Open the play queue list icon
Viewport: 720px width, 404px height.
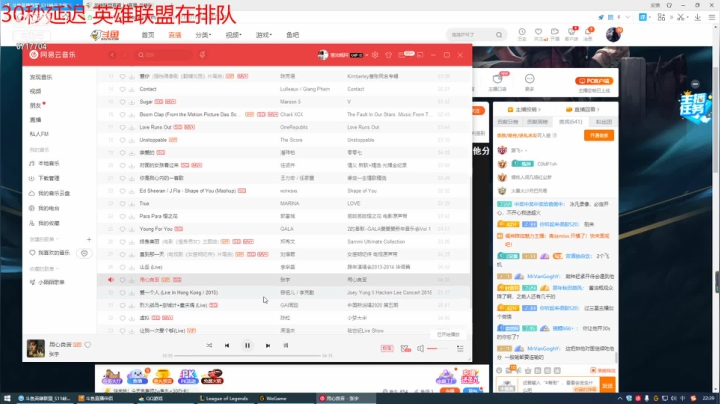(x=460, y=349)
